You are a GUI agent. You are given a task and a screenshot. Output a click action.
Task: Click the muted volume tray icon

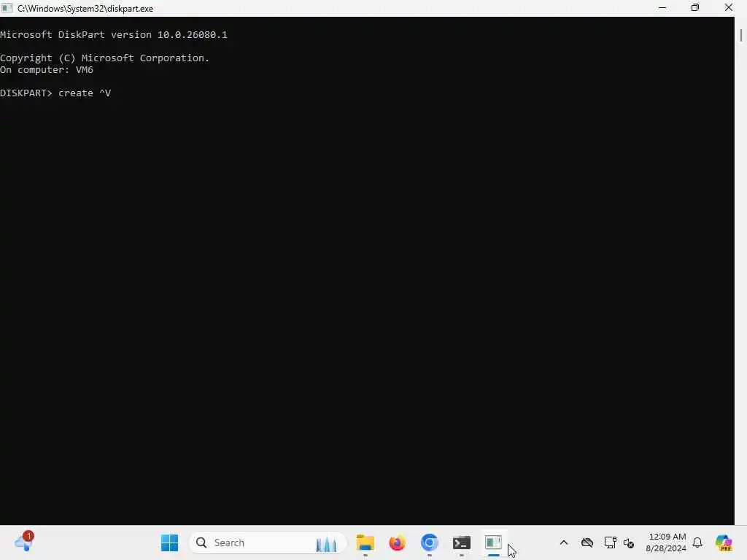pyautogui.click(x=629, y=543)
